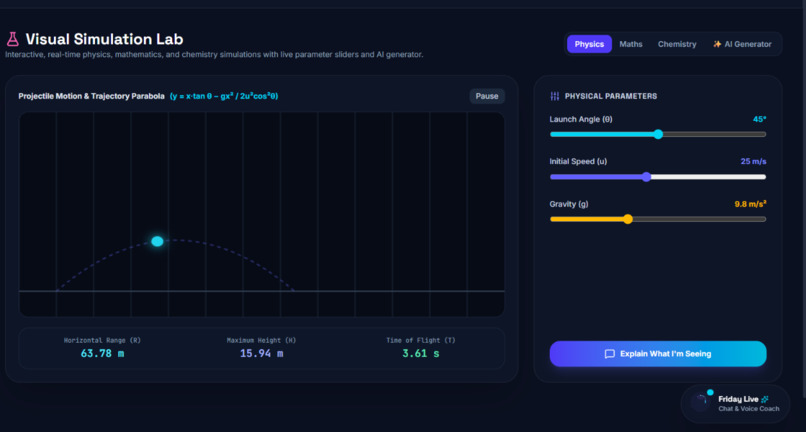Click the Visual Simulation Lab heading
Image resolution: width=806 pixels, height=432 pixels.
[x=104, y=39]
